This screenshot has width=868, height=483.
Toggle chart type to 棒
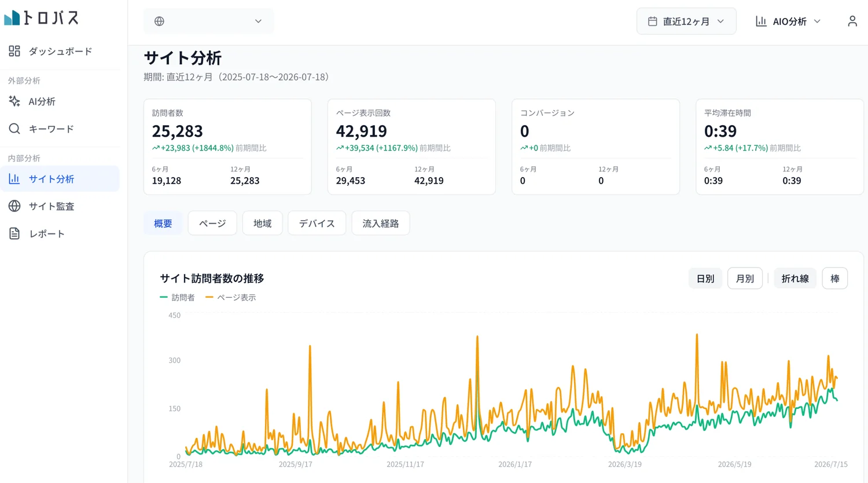pos(835,279)
